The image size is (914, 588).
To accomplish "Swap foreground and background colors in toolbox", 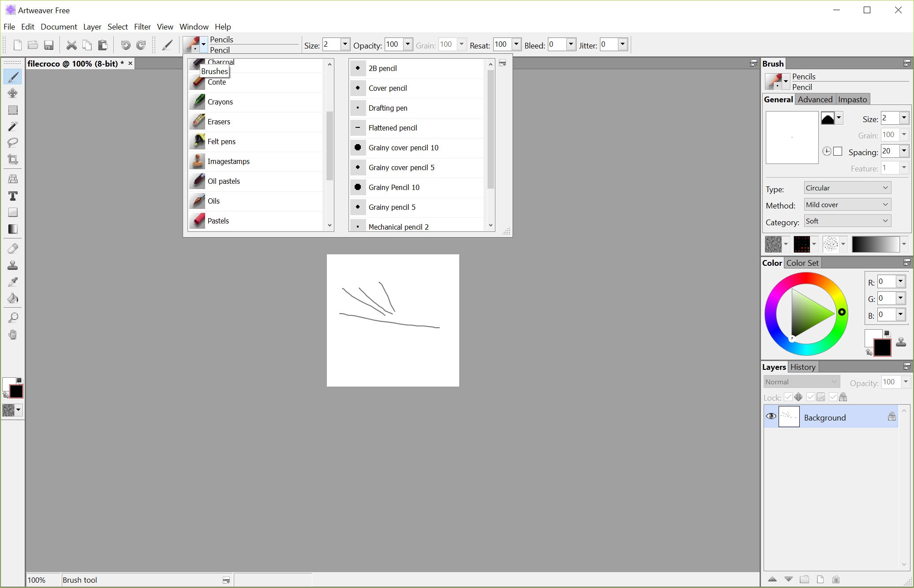I will [x=6, y=395].
